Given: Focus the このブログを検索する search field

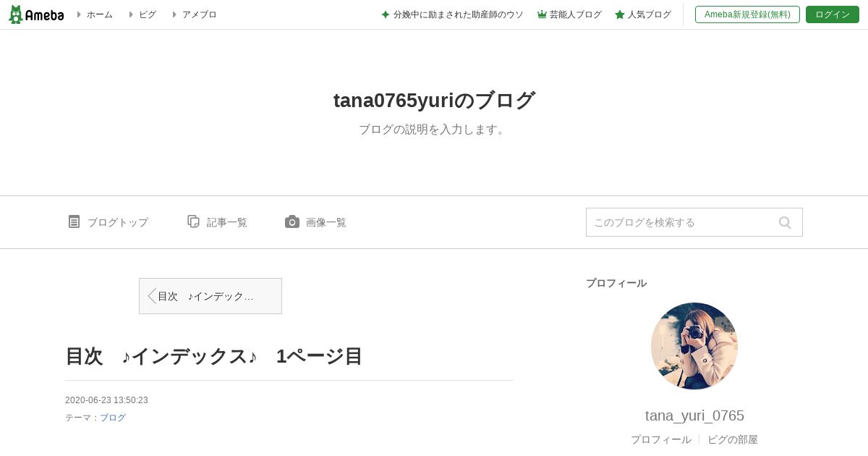Looking at the screenshot, I should 680,222.
